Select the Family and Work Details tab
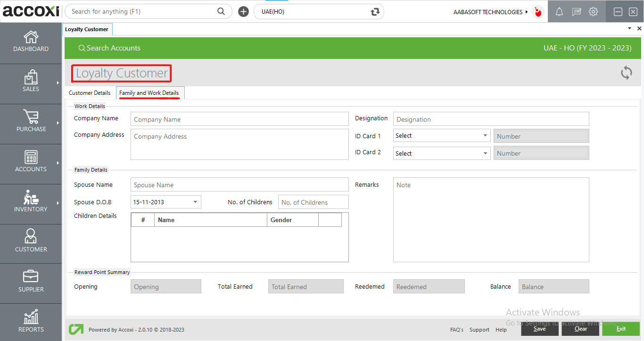The width and height of the screenshot is (644, 341). (x=150, y=92)
